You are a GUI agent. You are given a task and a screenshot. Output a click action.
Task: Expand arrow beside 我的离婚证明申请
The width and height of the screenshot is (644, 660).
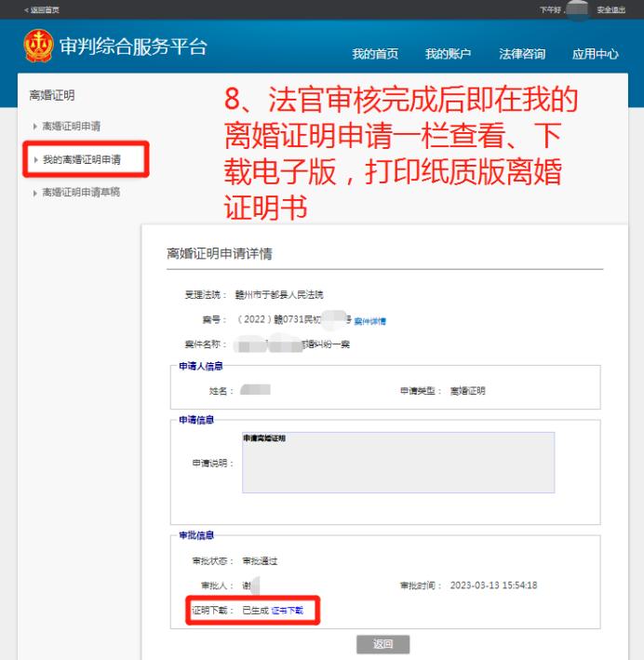pos(35,160)
